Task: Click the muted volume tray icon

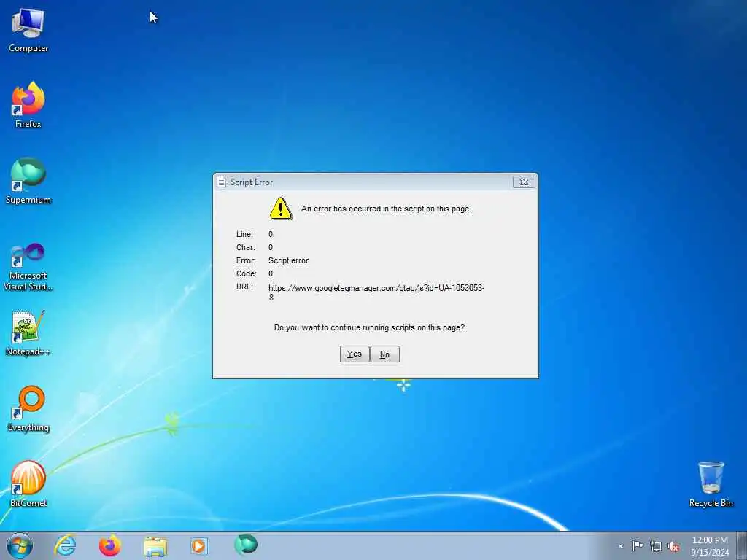Action: [673, 547]
